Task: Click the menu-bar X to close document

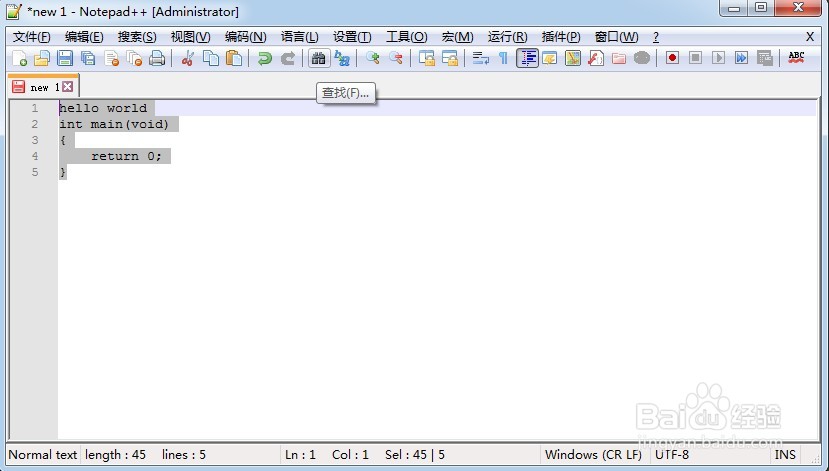Action: click(x=809, y=37)
